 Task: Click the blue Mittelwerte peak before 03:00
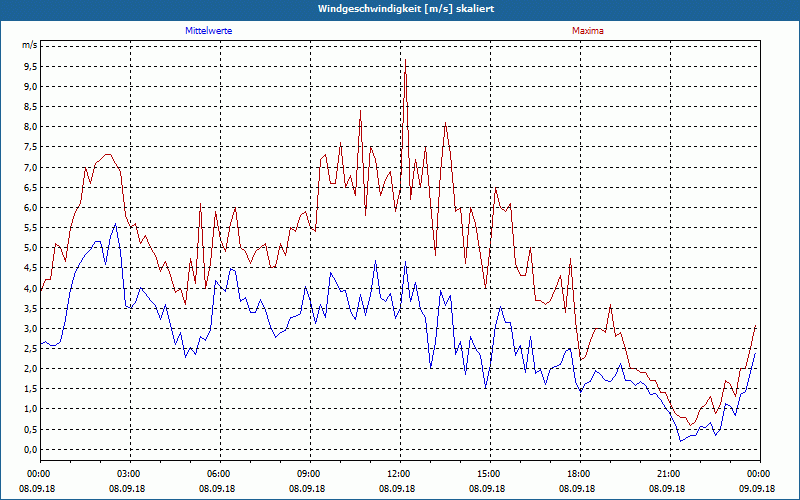coord(116,224)
